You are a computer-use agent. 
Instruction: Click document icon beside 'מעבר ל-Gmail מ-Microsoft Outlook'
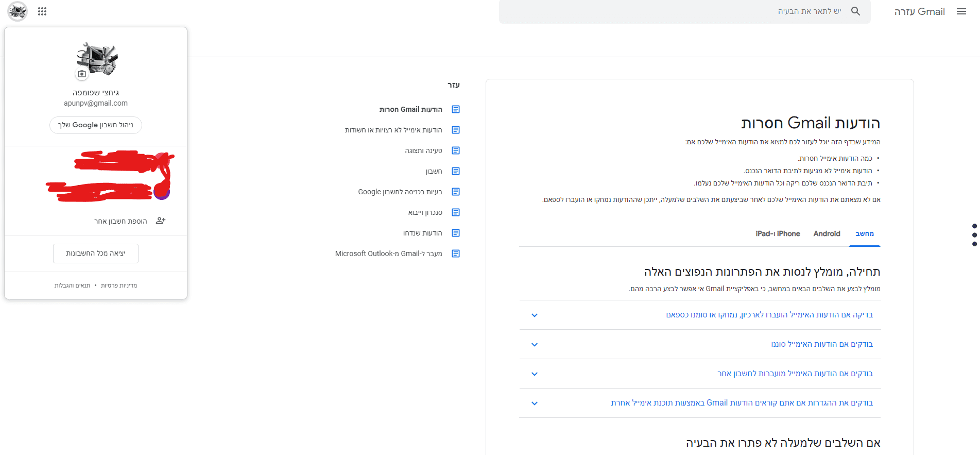tap(456, 254)
